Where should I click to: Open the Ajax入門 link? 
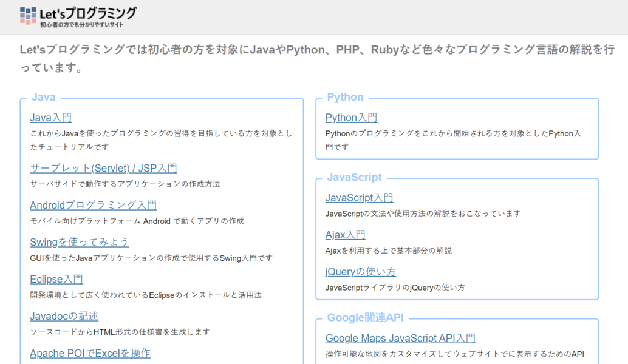[x=345, y=234]
